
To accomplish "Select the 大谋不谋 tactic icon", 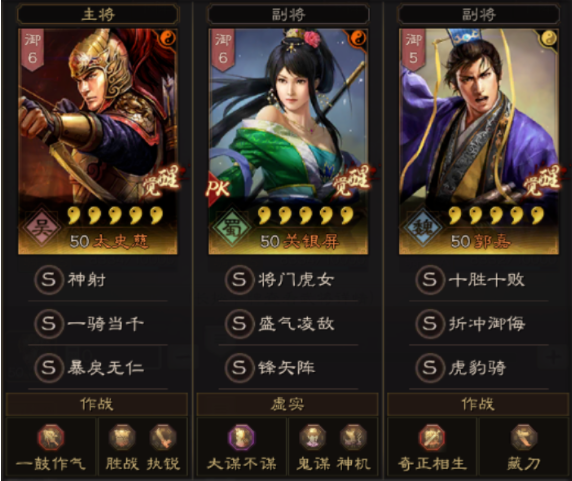I will [x=241, y=437].
